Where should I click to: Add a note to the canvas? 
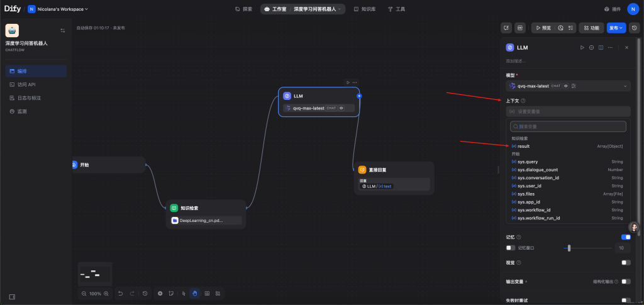172,293
